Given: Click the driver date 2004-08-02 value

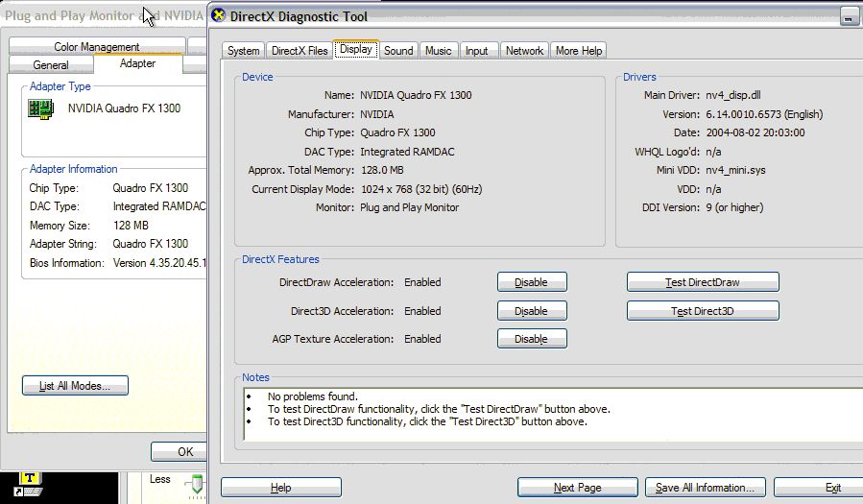Looking at the screenshot, I should click(755, 132).
